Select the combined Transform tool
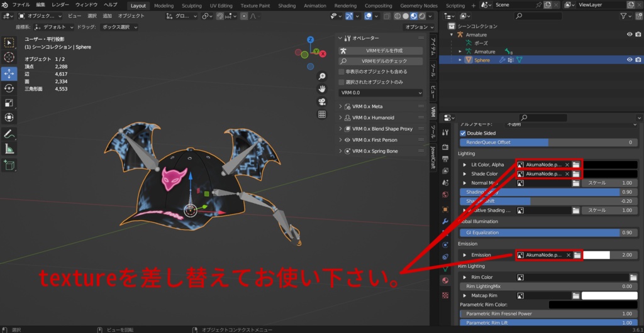Screen dimensions: 644x333 point(9,117)
